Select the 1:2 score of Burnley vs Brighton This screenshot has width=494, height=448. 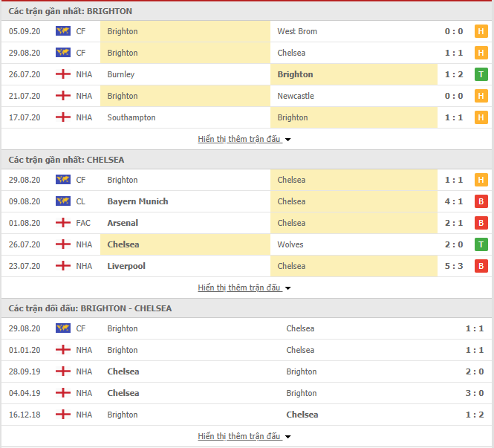pos(454,74)
